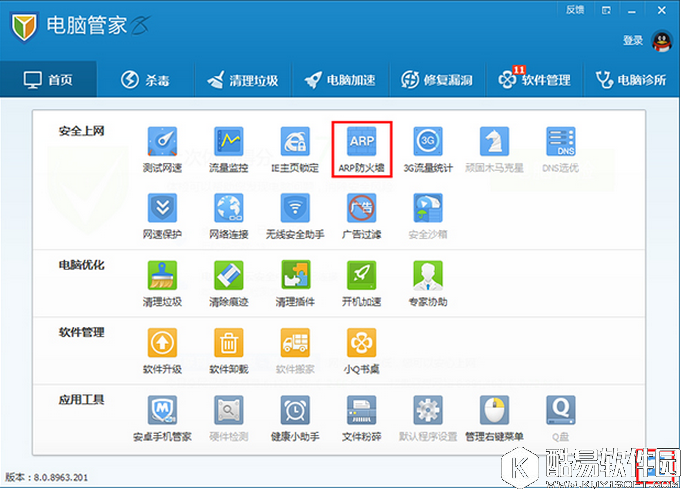Open the 软件卸载 trash can tool
The height and width of the screenshot is (489, 681).
click(x=228, y=350)
